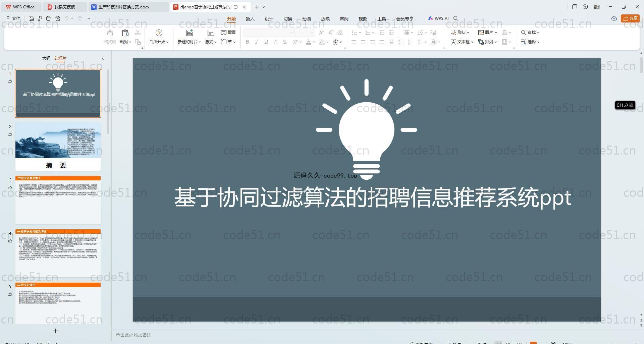644x344 pixels.
Task: Click the Cut scissors icon
Action: (138, 33)
